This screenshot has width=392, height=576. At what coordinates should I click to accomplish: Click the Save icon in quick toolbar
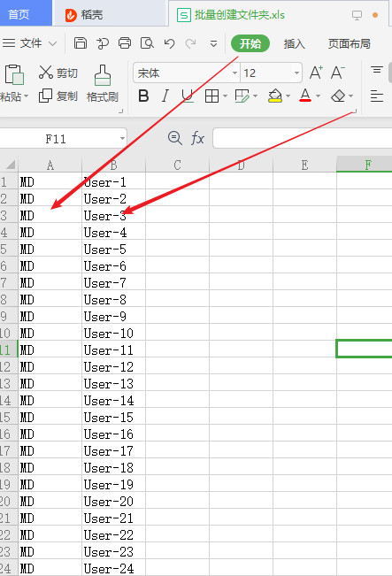pyautogui.click(x=81, y=43)
